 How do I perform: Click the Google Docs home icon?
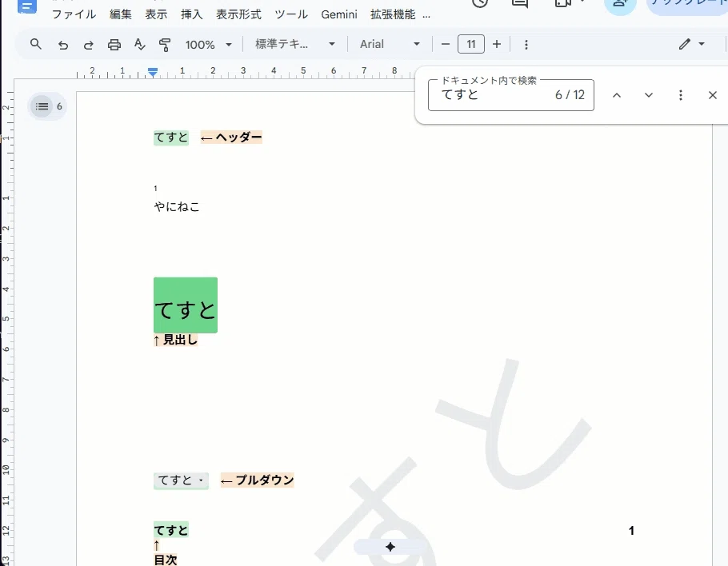tap(27, 6)
